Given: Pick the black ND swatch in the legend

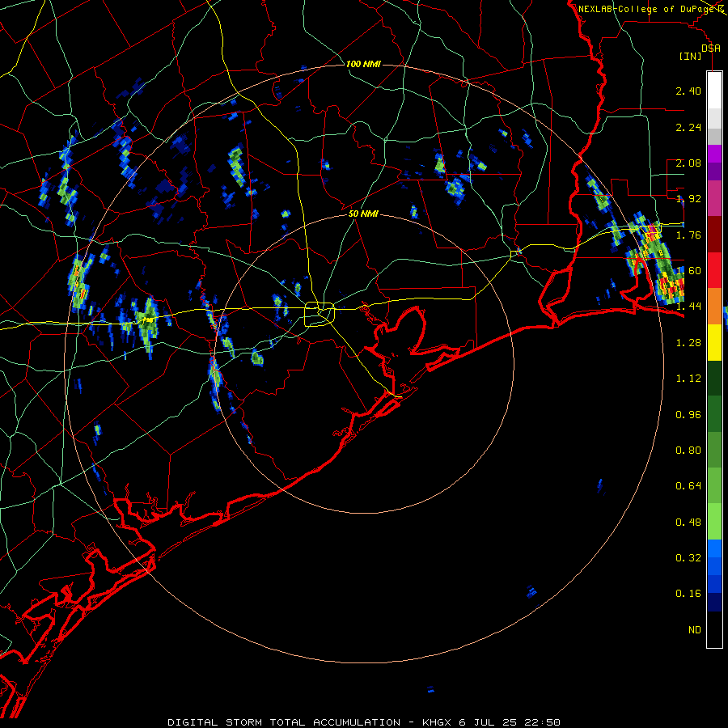Looking at the screenshot, I should point(714,629).
